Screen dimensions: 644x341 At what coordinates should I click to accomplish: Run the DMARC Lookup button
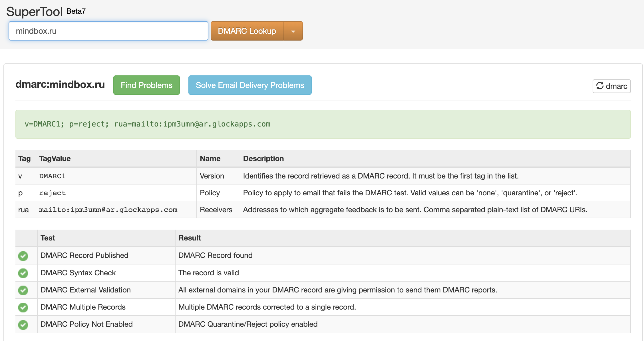coord(247,31)
